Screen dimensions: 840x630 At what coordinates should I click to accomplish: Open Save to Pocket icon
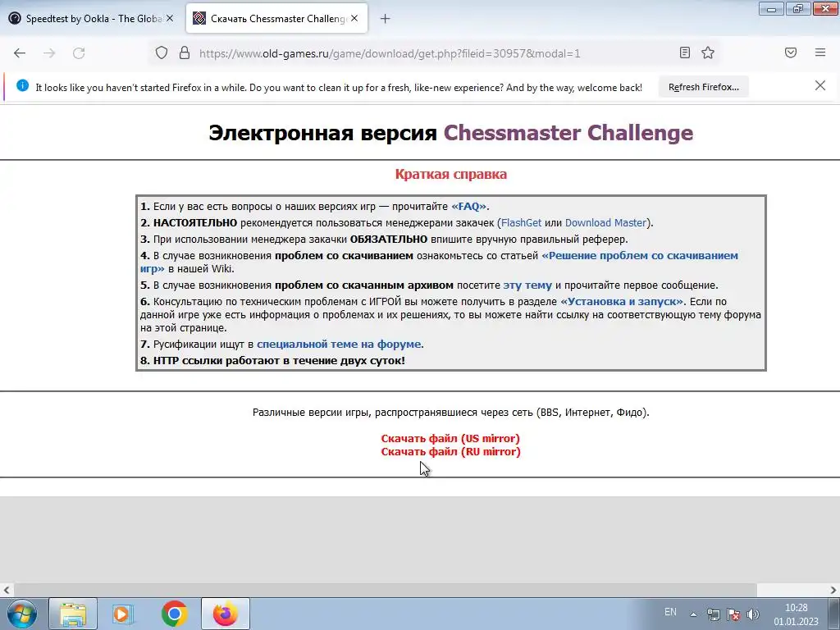coord(791,52)
